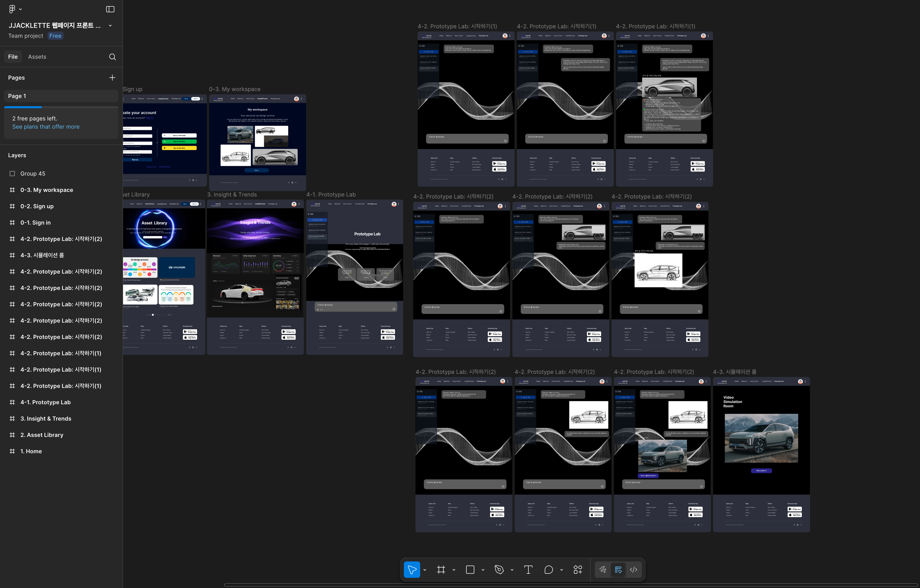The image size is (920, 588).
Task: Switch to the Assets tab
Action: point(37,57)
